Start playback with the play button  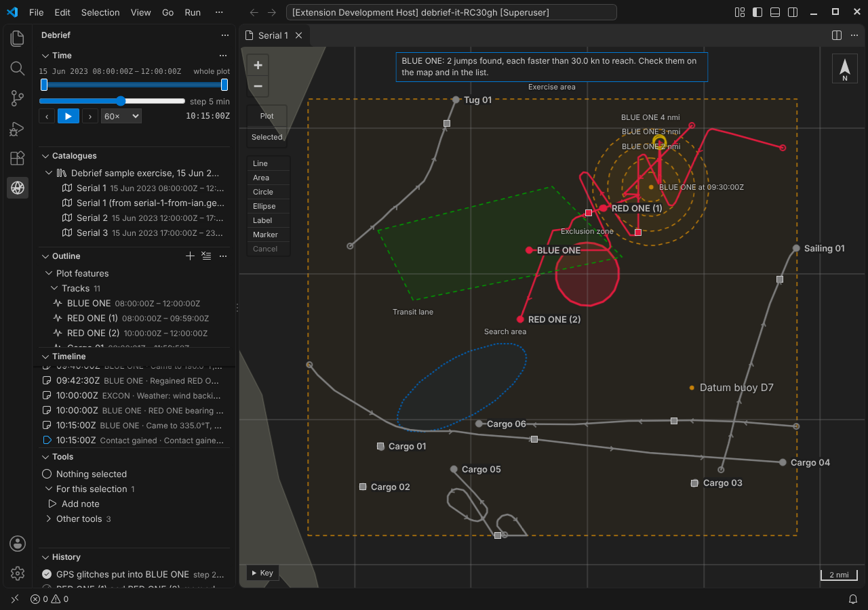(68, 116)
